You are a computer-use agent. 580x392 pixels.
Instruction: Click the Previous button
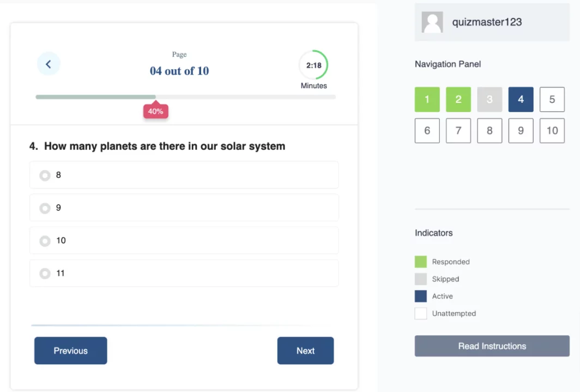click(71, 351)
